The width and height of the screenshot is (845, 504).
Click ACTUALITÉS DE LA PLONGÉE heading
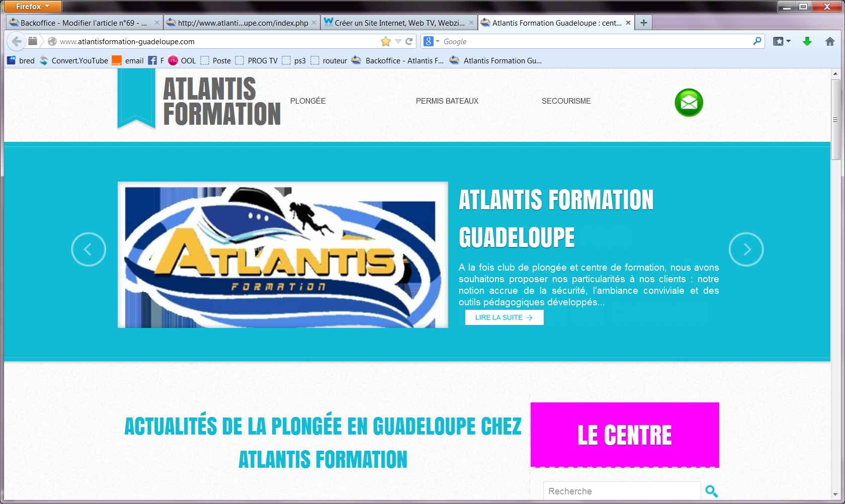point(323,443)
